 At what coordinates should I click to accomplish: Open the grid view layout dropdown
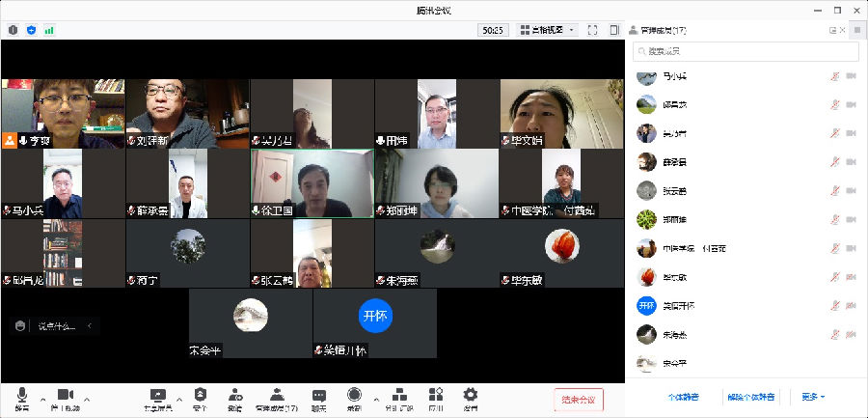point(547,30)
